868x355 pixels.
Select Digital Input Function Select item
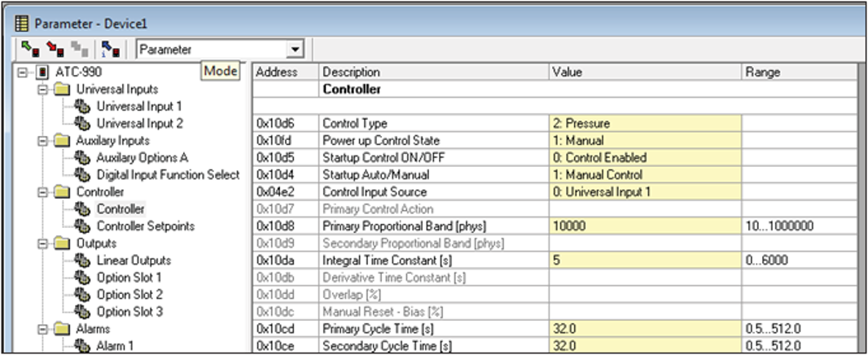pyautogui.click(x=169, y=175)
